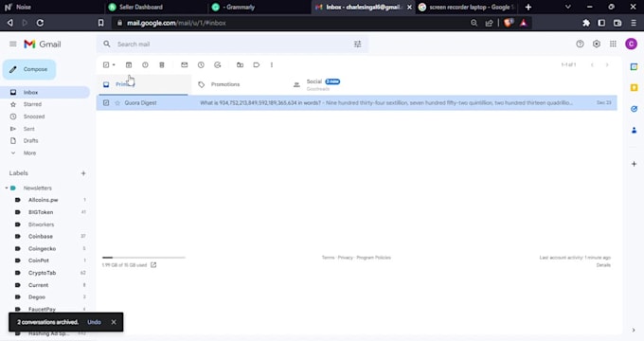644x341 pixels.
Task: Archive selected conversation using toolbar icon
Action: [129, 65]
